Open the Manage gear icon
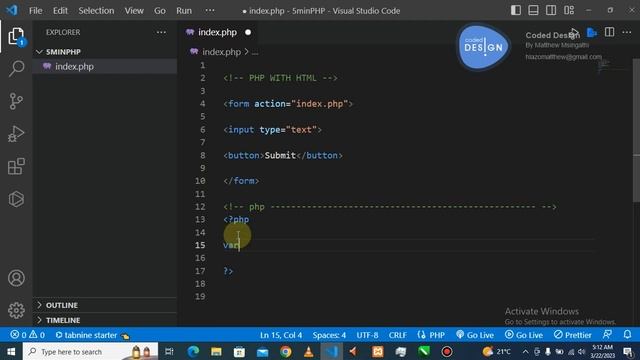 16,311
